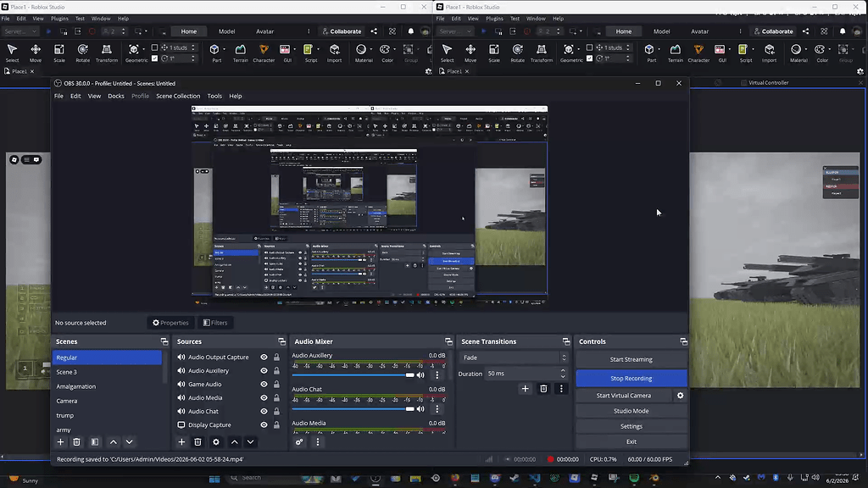Select the Rotate tool in left Roblox Studio
This screenshot has width=868, height=488.
click(x=82, y=53)
